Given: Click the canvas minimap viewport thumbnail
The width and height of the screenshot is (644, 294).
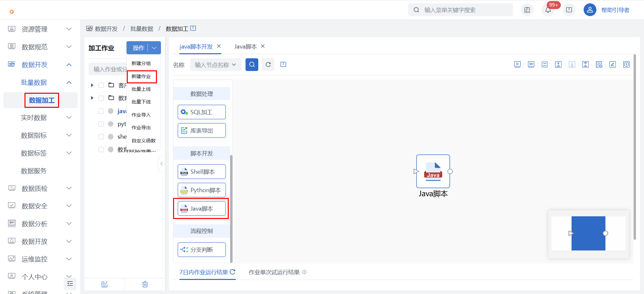Looking at the screenshot, I should (x=588, y=233).
